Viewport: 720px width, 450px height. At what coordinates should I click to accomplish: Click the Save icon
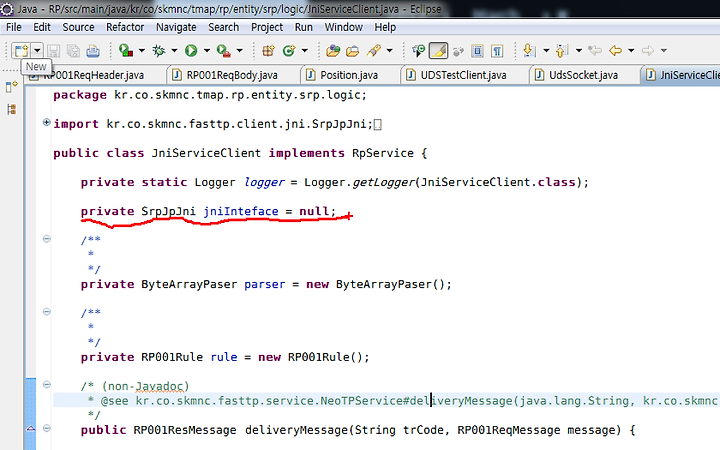pyautogui.click(x=53, y=51)
